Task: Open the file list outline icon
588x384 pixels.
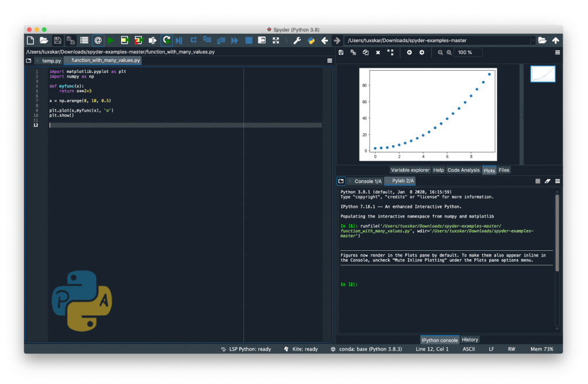Action: click(84, 40)
